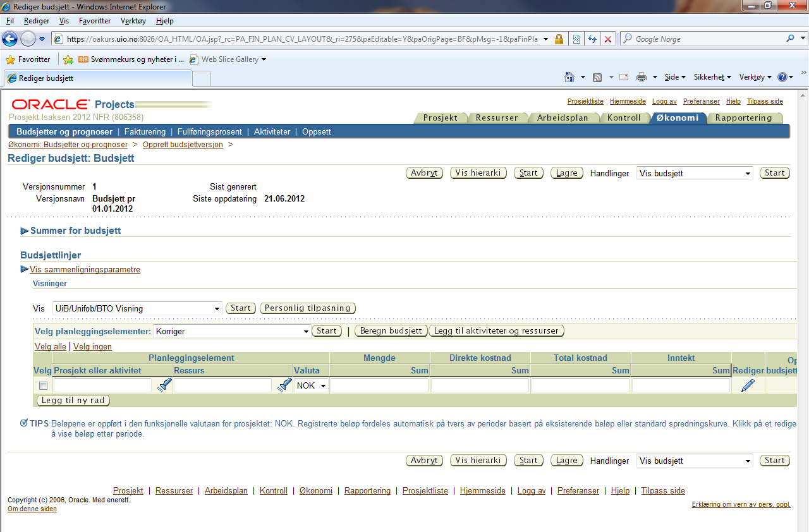Click the Logg av link in top header

(664, 101)
